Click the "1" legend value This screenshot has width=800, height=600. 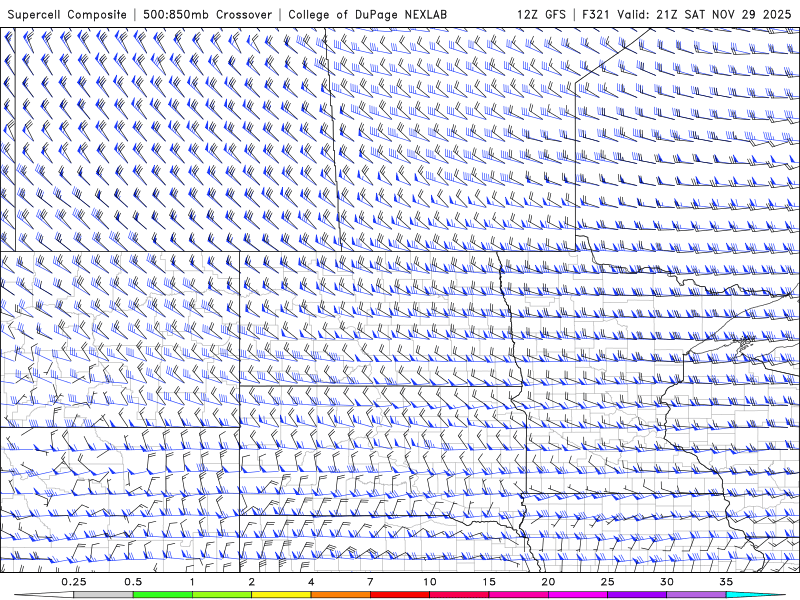[x=192, y=582]
